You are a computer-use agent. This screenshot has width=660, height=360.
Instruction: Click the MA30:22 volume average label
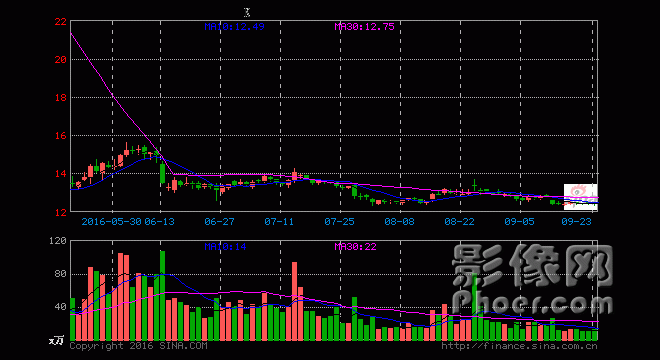355,246
